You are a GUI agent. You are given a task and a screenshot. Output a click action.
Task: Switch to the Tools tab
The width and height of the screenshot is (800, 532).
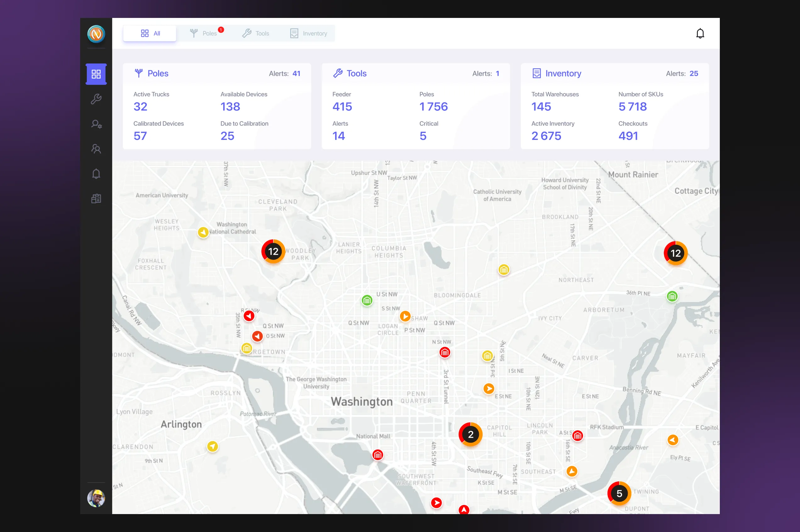(x=256, y=34)
